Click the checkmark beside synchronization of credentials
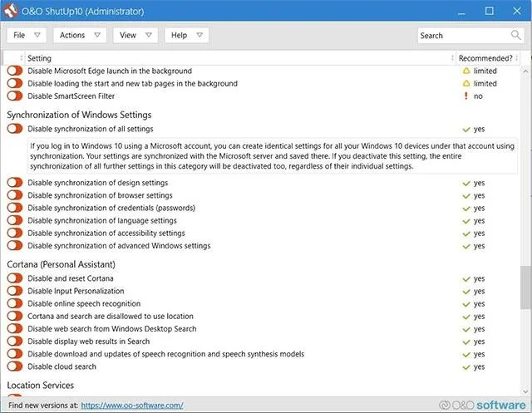Viewport: 532px width, 413px height. click(x=466, y=209)
